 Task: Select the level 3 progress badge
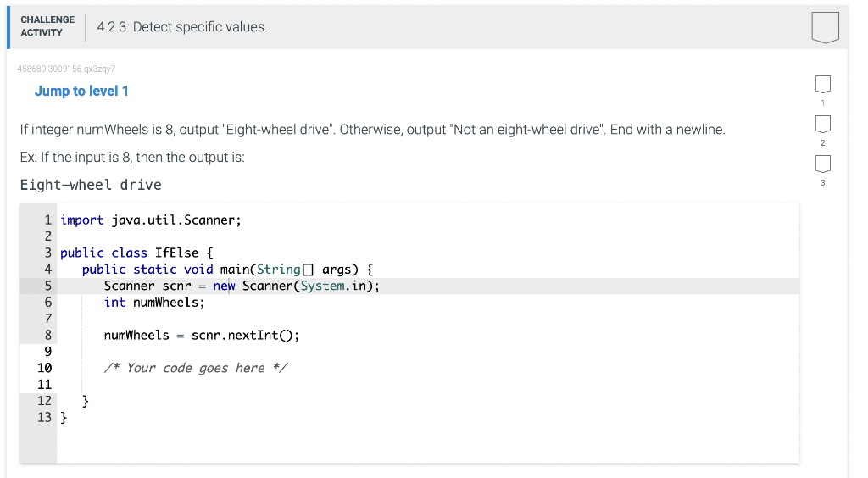(x=822, y=164)
